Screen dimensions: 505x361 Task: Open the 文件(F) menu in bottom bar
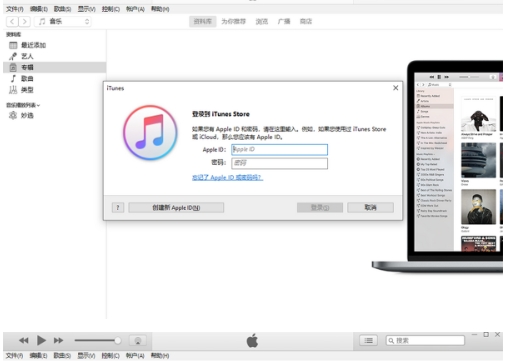[x=14, y=356]
